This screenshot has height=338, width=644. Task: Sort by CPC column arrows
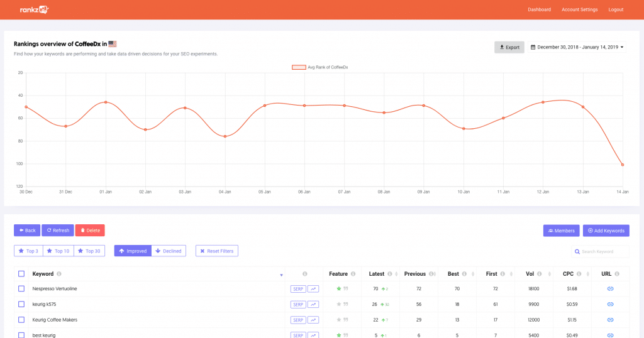[x=588, y=274]
